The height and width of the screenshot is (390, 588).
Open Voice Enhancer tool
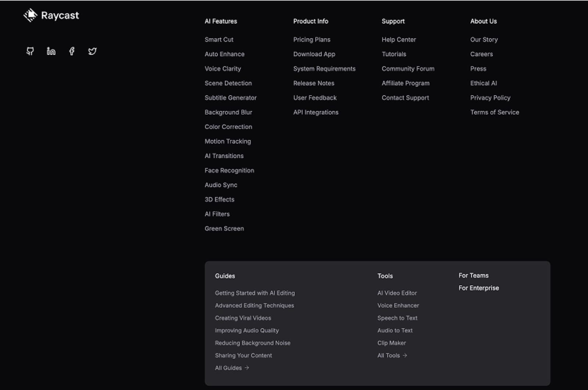398,305
